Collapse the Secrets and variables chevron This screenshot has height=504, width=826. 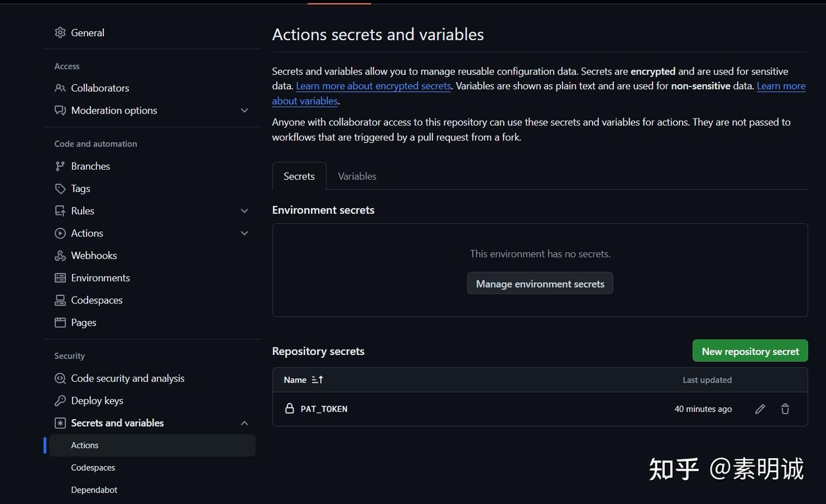[x=244, y=423]
